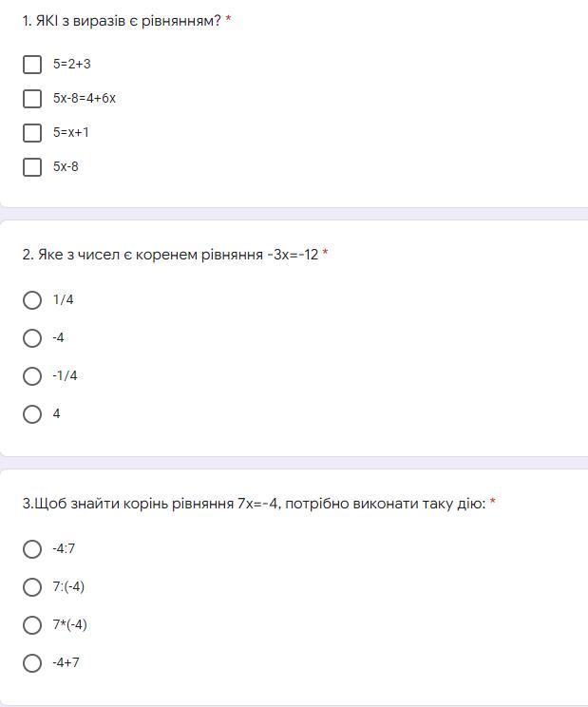Tick the checkbox beside 5=2+3
This screenshot has height=707, width=588.
tap(32, 64)
